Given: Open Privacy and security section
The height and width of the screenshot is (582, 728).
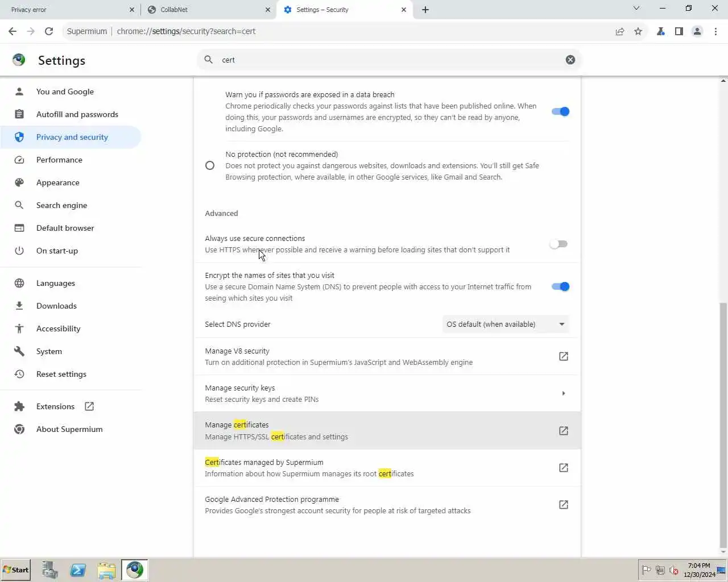Looking at the screenshot, I should point(71,137).
